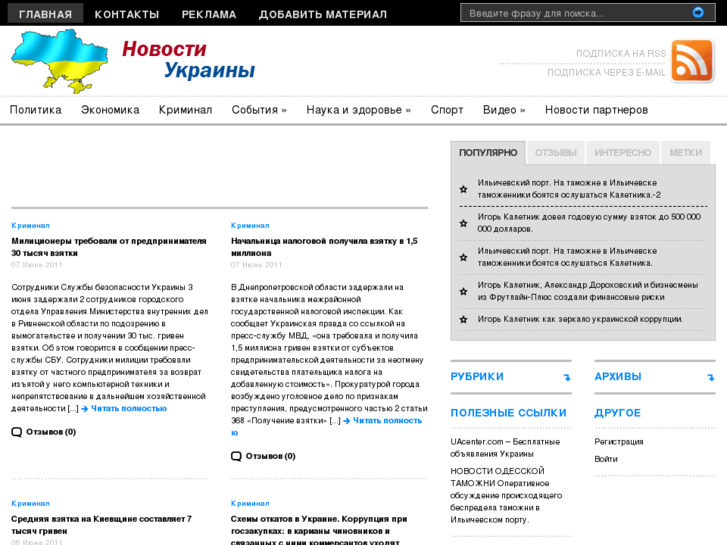
Task: Open article 'Милиционеры требовали от предпринимателя 30 тысяч взятки'
Action: tap(108, 247)
